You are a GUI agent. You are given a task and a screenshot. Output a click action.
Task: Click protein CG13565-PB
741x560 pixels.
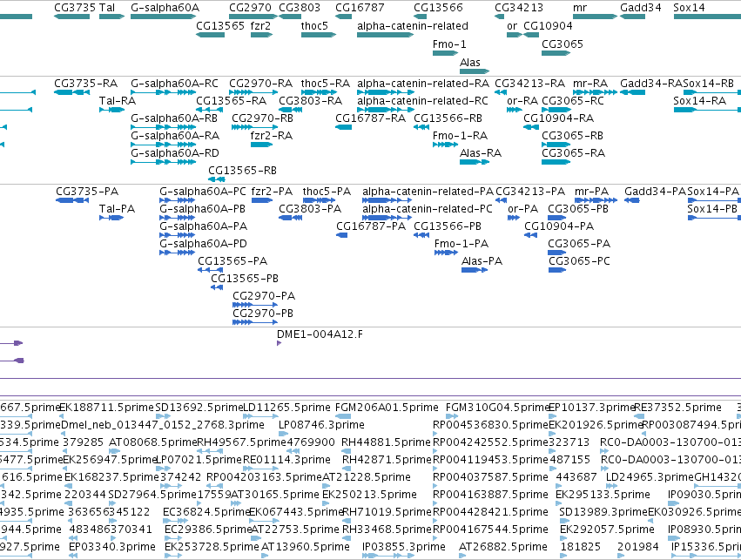click(245, 279)
